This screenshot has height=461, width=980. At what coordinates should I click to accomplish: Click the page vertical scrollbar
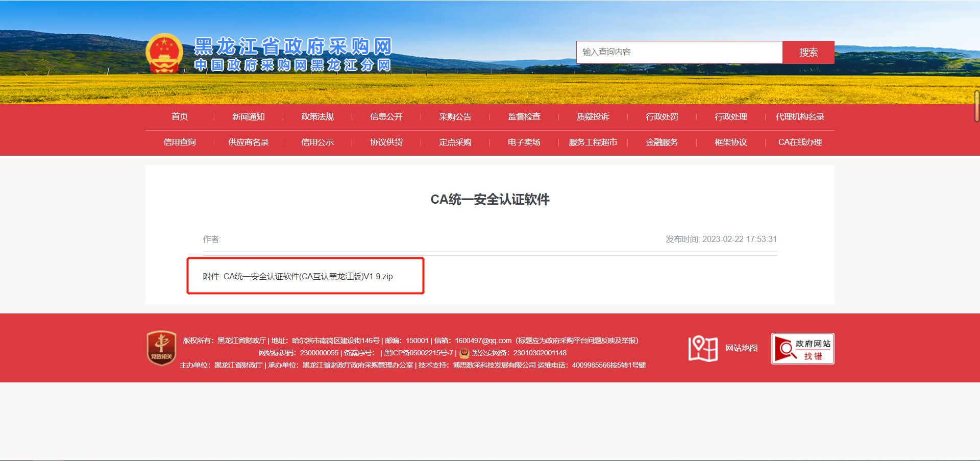[x=977, y=106]
